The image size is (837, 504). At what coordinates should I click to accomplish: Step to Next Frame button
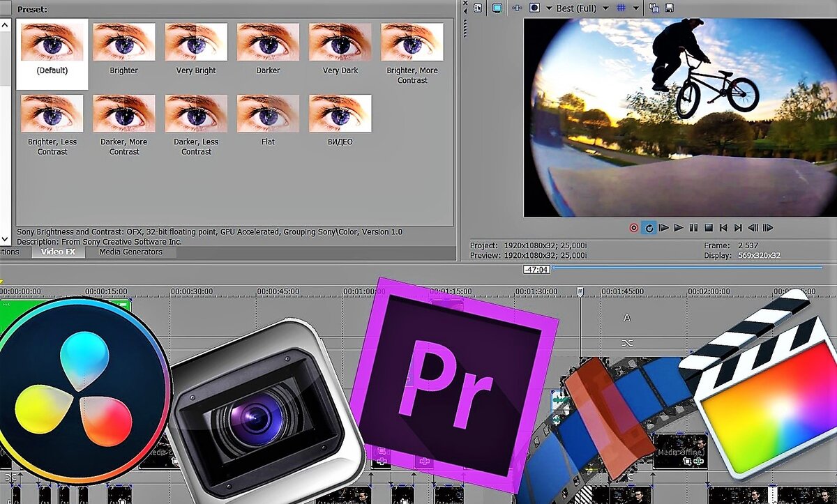[x=768, y=227]
